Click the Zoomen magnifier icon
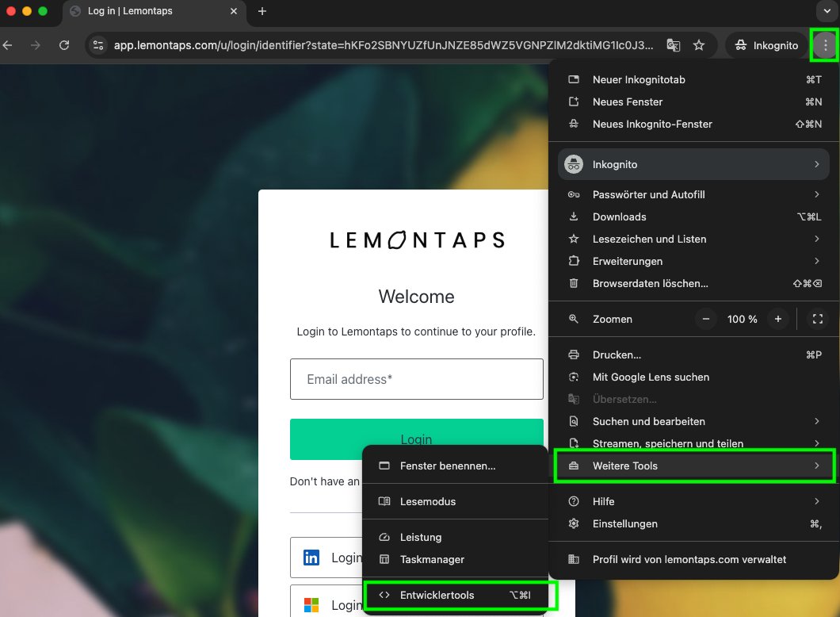840x617 pixels. [x=573, y=319]
